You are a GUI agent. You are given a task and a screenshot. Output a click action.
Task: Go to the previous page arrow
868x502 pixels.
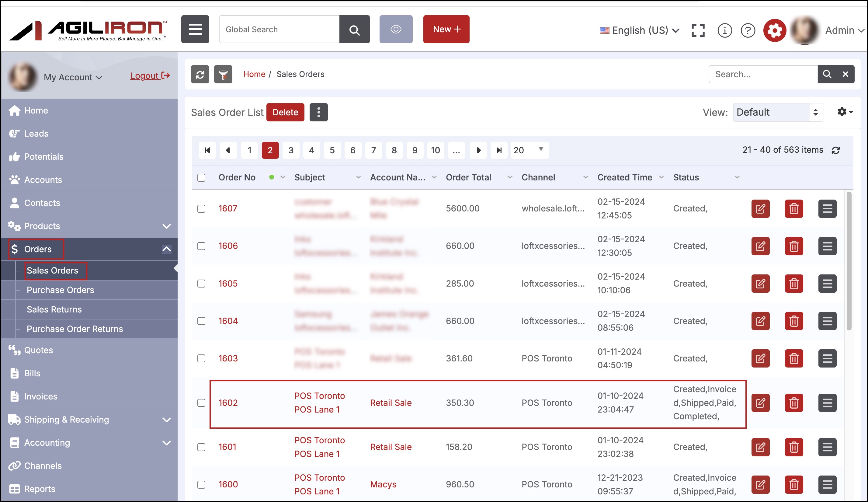coord(228,150)
